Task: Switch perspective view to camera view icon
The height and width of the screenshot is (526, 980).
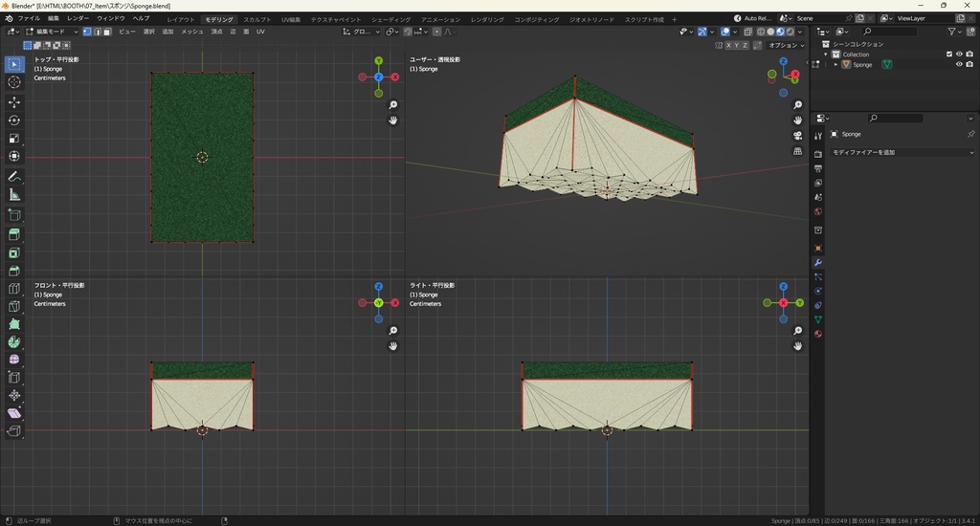Action: 798,136
